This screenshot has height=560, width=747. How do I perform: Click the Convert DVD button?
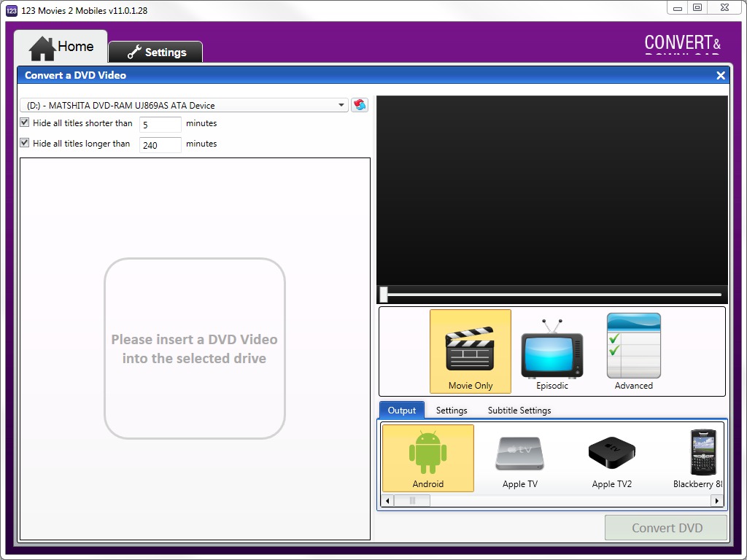[x=667, y=528]
